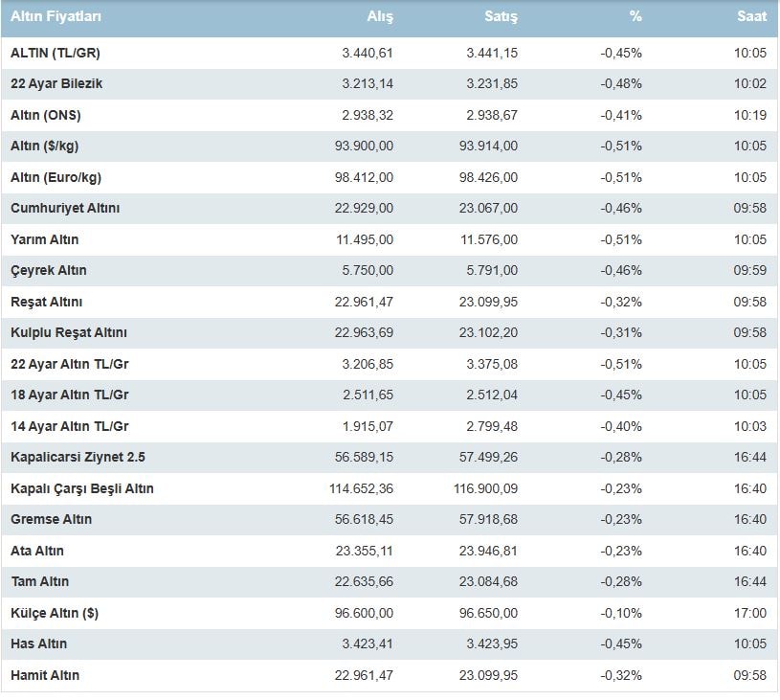
Task: Click ALTIN (TL/GR) sell price 3.441,15
Action: tap(492, 53)
